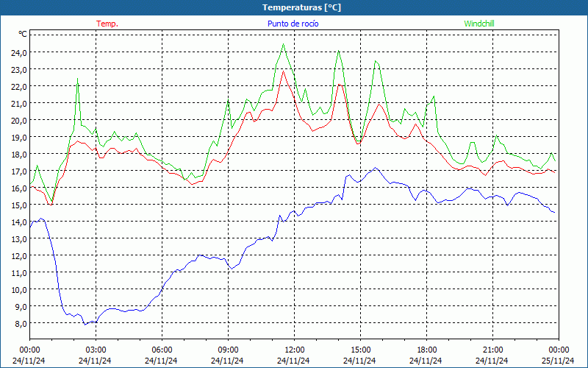Click the 12,0 y-axis value
This screenshot has height=368, width=588.
pyautogui.click(x=19, y=255)
